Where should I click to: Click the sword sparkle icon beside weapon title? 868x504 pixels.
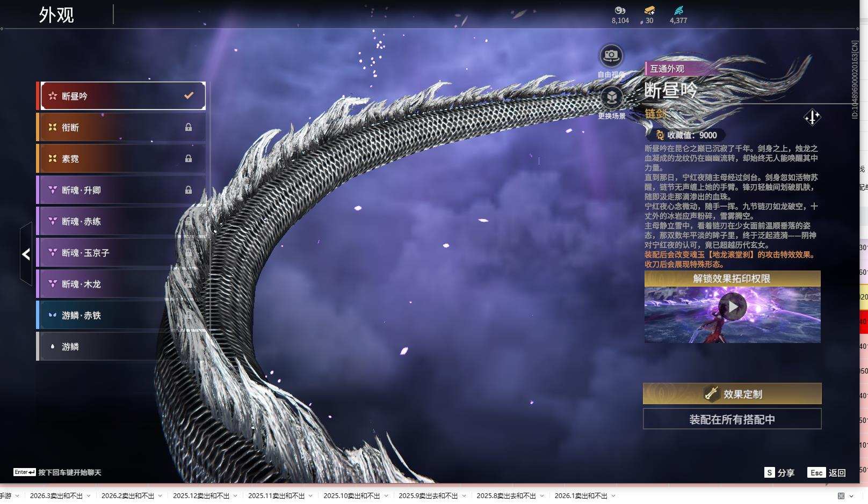point(812,117)
